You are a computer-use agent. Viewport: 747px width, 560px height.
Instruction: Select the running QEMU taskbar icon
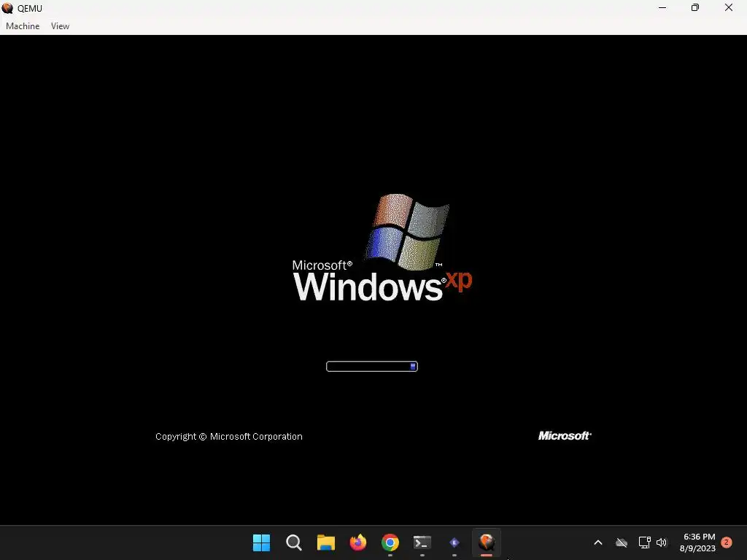487,542
